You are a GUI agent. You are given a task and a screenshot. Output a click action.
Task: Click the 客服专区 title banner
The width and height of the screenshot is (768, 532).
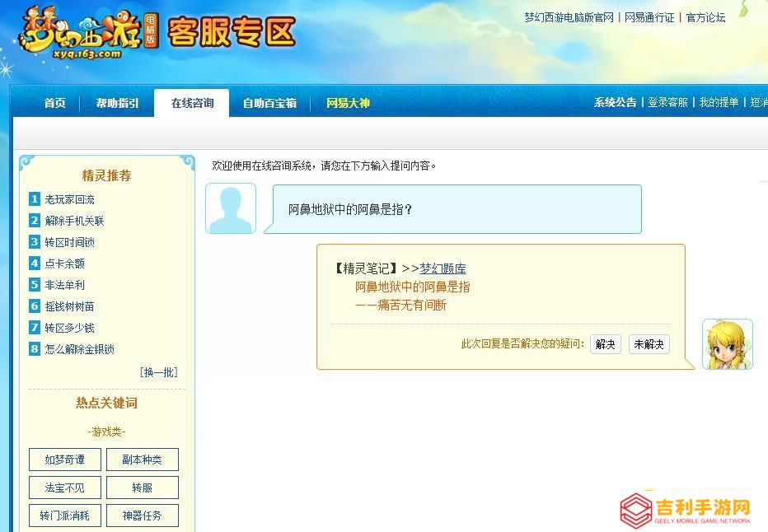pos(232,32)
